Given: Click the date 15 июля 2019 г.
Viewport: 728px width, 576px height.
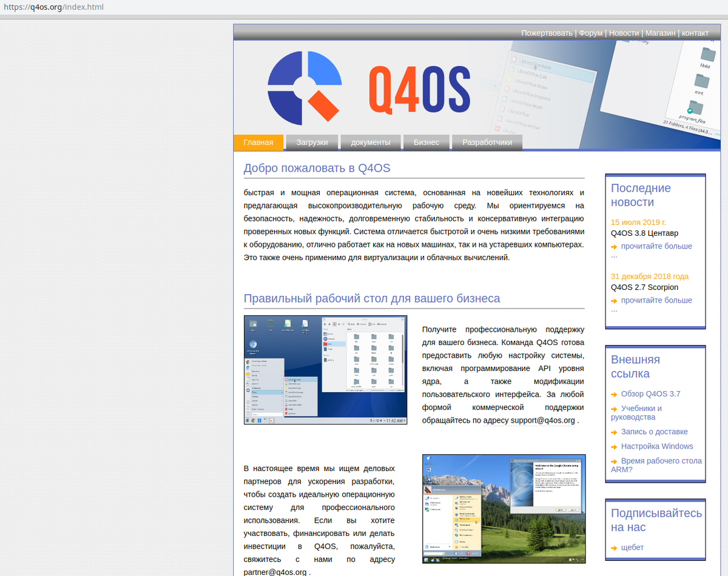Looking at the screenshot, I should point(638,222).
